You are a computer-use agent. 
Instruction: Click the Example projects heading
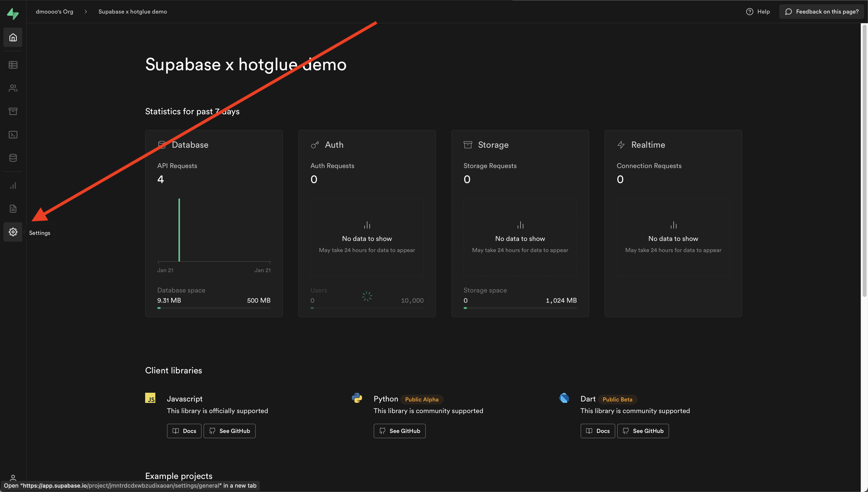pos(179,476)
